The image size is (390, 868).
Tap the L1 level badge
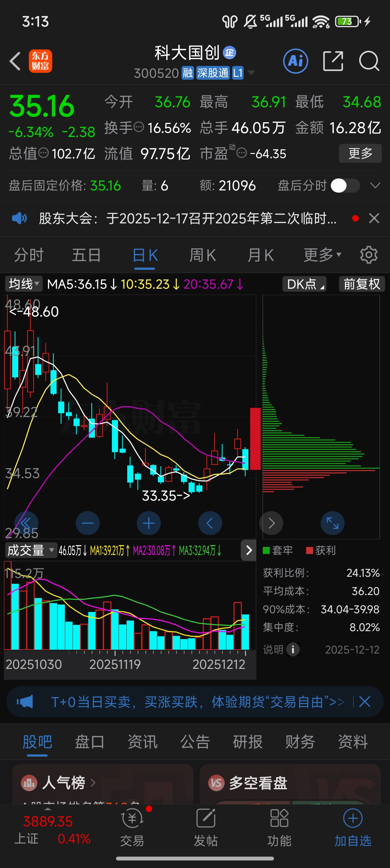click(x=238, y=73)
